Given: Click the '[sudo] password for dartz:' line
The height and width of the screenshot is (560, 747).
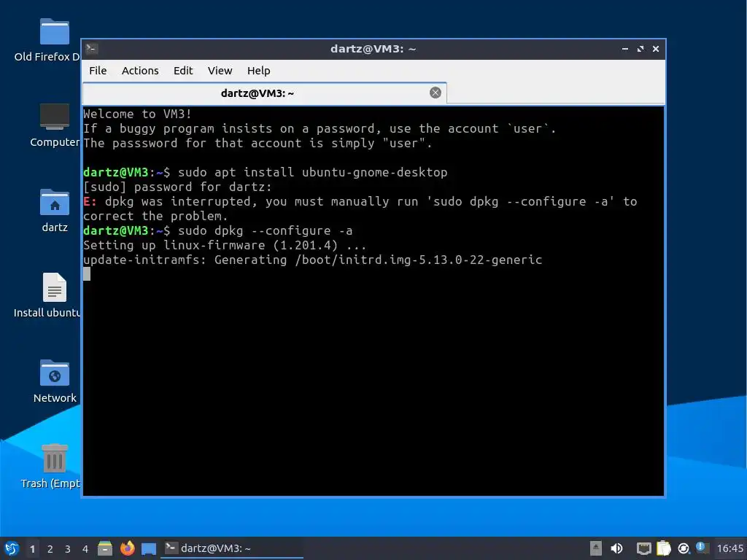Looking at the screenshot, I should [177, 187].
